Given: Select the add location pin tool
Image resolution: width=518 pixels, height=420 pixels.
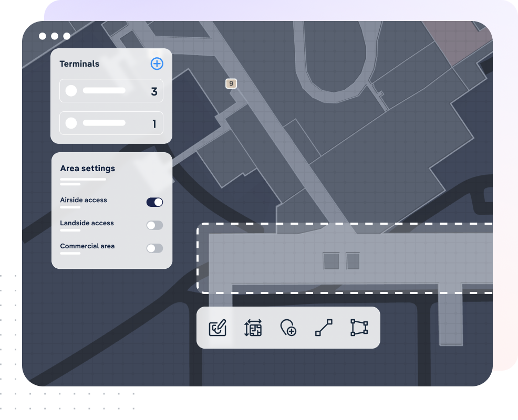Looking at the screenshot, I should pos(288,328).
